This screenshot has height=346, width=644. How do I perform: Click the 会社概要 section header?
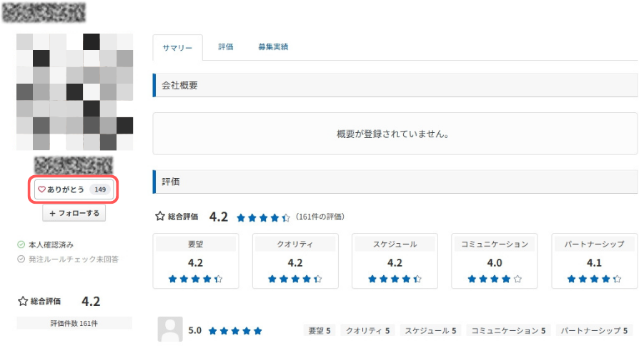pyautogui.click(x=395, y=86)
